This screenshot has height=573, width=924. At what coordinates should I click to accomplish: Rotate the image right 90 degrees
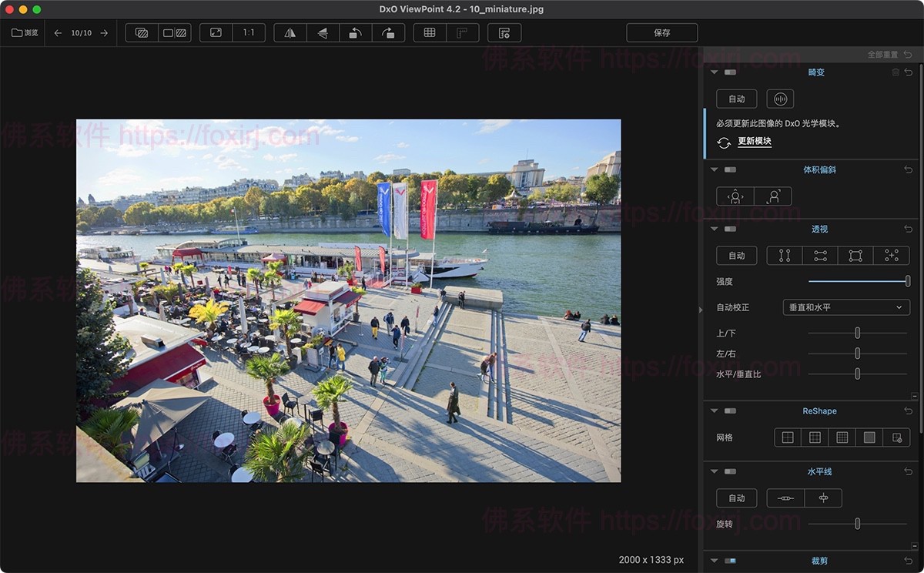388,33
